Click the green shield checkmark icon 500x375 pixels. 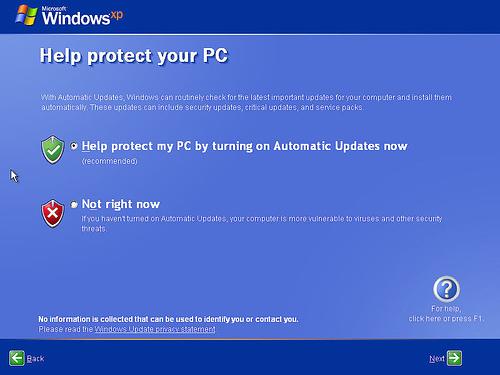coord(53,150)
